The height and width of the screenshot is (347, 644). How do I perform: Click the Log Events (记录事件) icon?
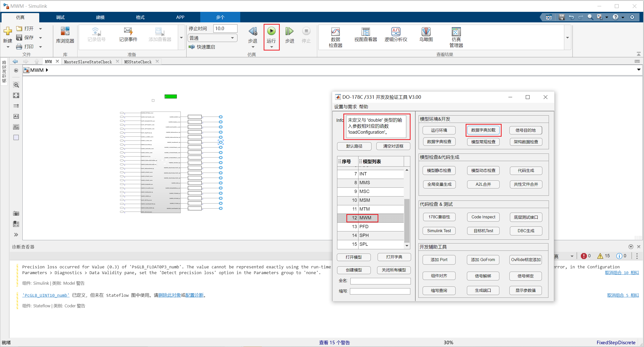[x=128, y=35]
